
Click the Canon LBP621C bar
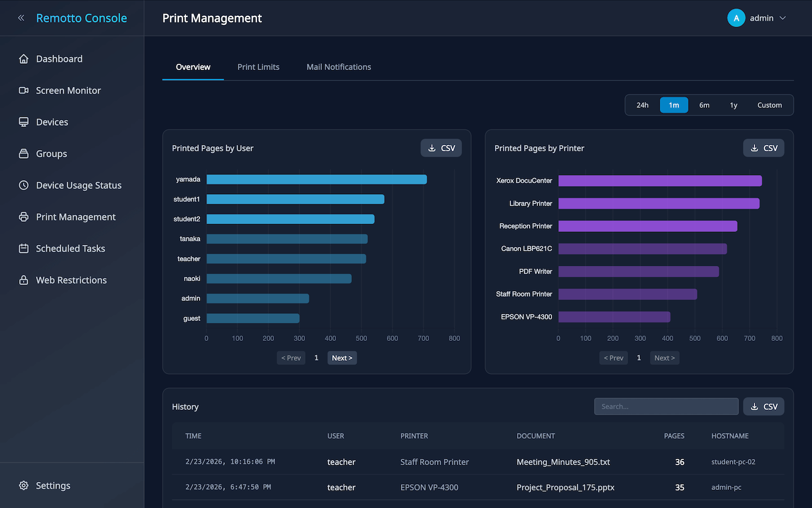643,249
